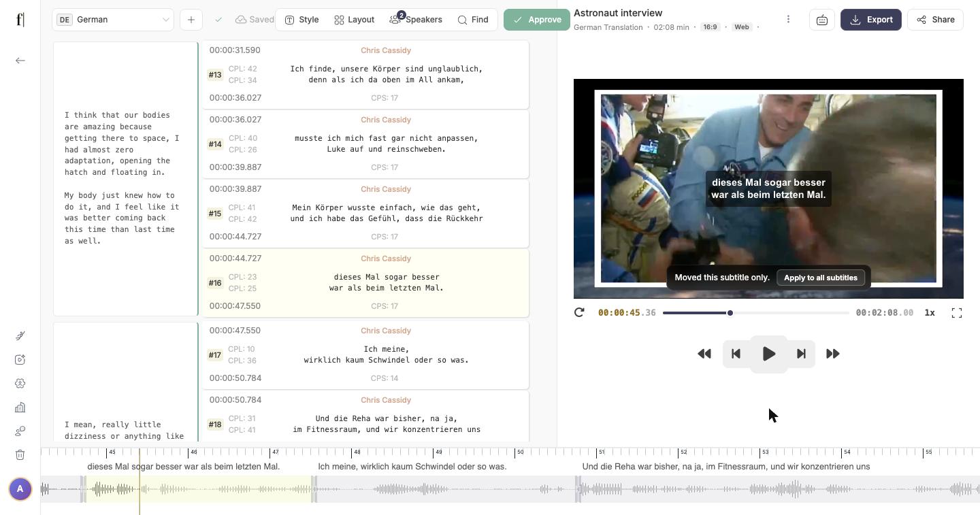This screenshot has height=515, width=980.
Task: Open the Speakers menu
Action: tap(416, 20)
